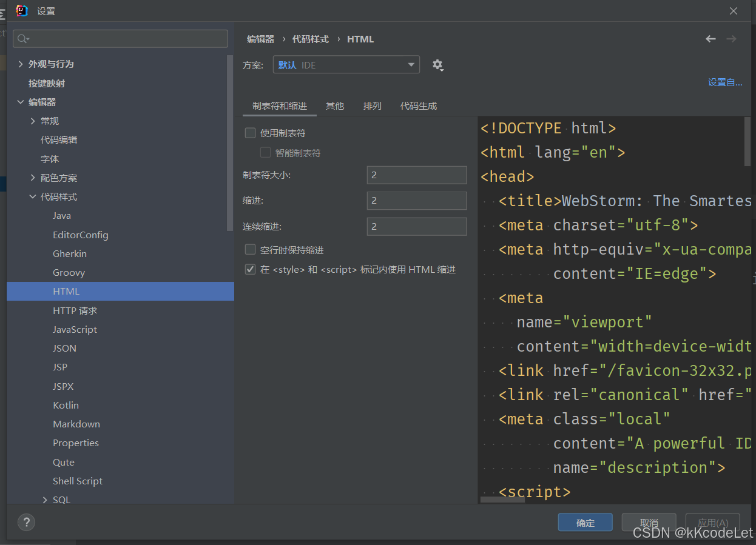756x545 pixels.
Task: Close the Settings dialog with the X
Action: (x=734, y=11)
